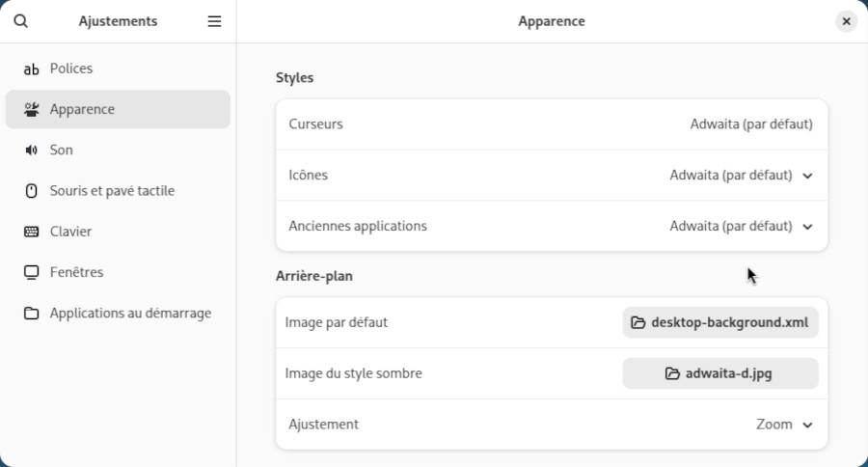
Task: Open the Fenêtres page
Action: point(118,272)
